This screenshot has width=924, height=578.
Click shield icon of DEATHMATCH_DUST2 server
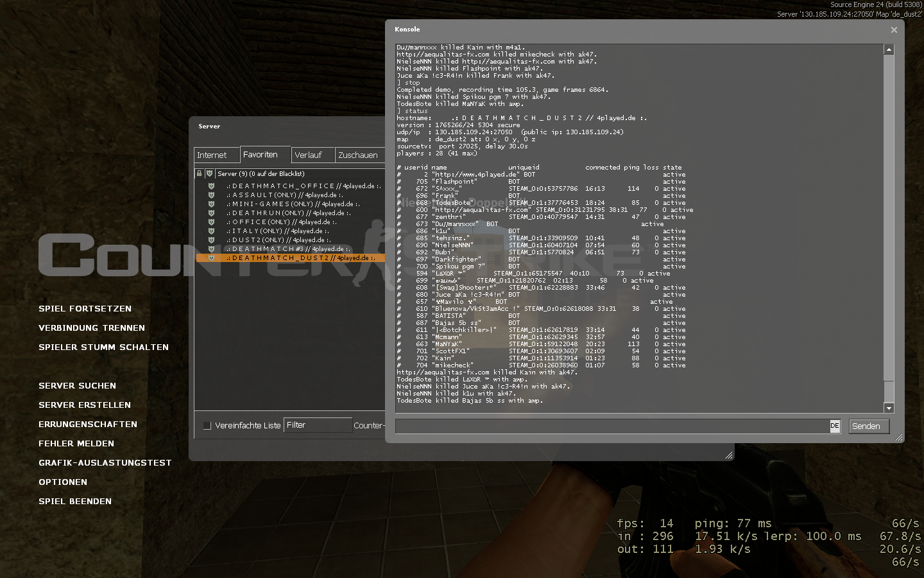(211, 258)
